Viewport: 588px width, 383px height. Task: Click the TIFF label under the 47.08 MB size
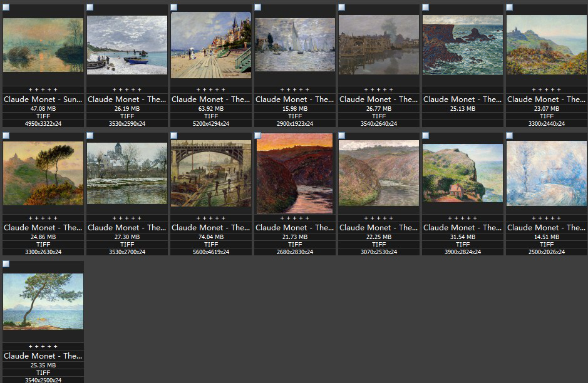(43, 116)
